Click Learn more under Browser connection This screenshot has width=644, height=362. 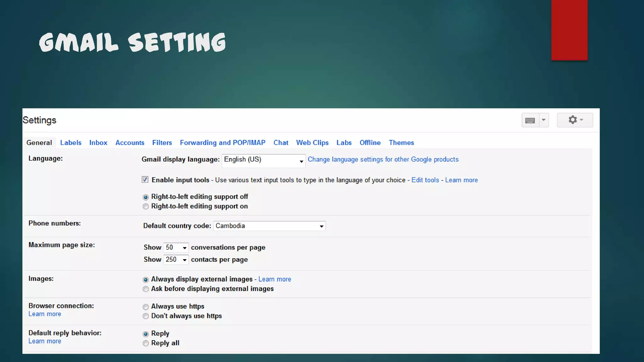pos(45,314)
